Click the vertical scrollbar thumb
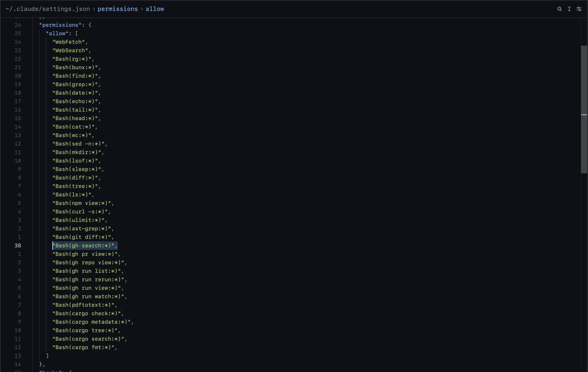This screenshot has width=588, height=372. tap(584, 109)
